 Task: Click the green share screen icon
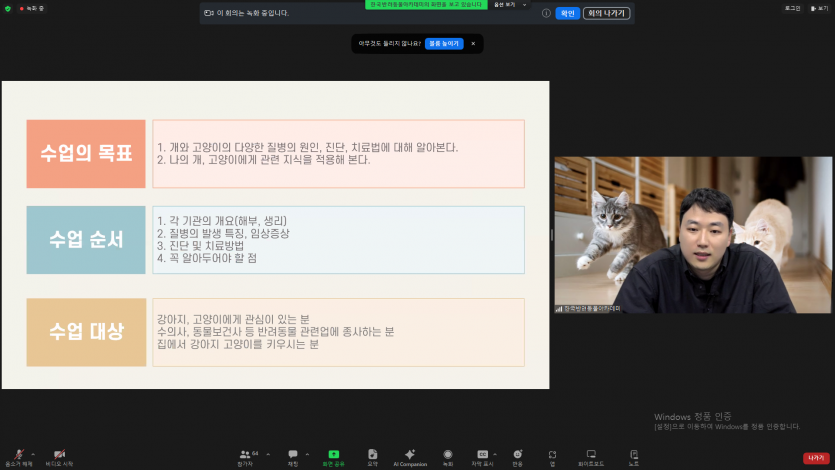pyautogui.click(x=333, y=454)
